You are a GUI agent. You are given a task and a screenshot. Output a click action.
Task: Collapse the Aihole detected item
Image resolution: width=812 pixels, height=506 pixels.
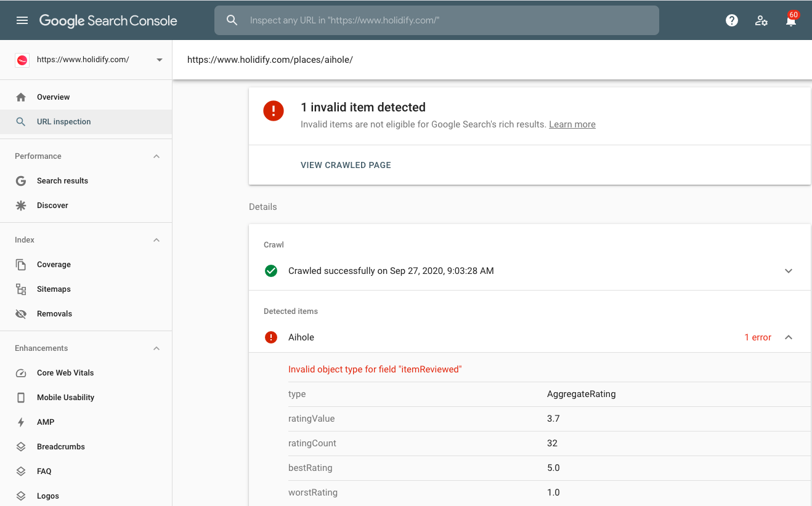point(789,337)
